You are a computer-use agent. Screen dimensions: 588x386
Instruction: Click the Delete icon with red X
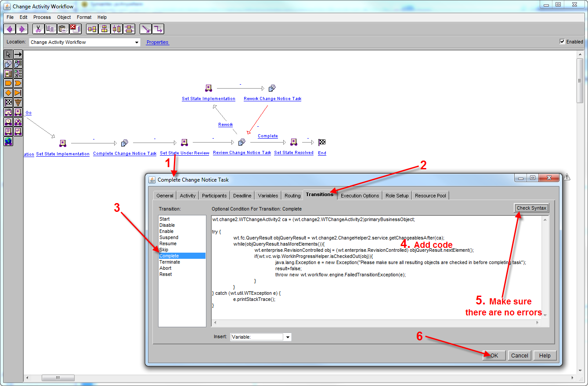point(75,29)
